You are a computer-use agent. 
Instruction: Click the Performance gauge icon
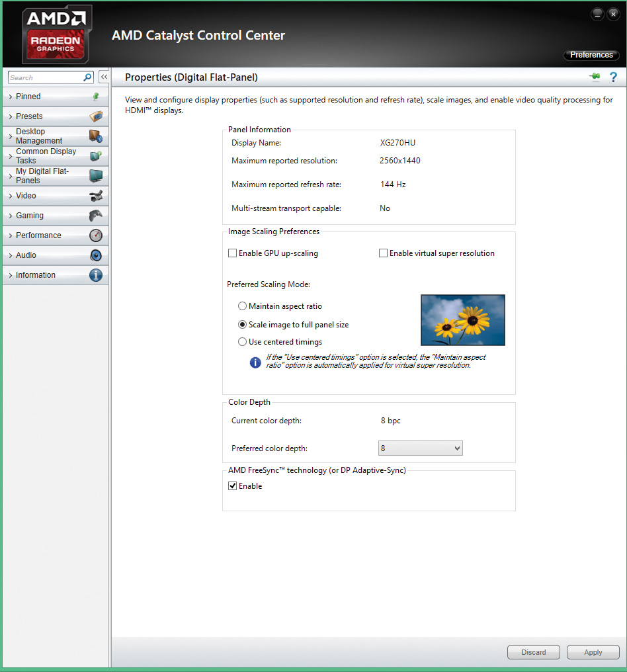click(x=96, y=235)
